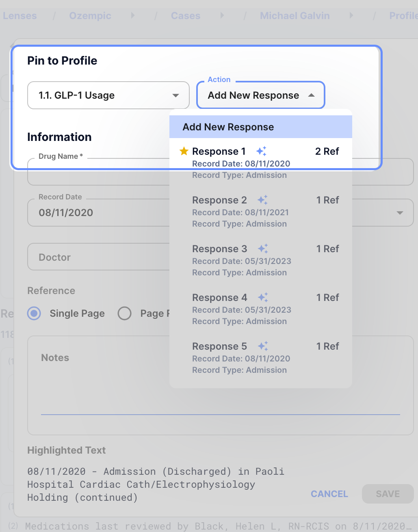
Task: Open the 1.1. GLP-1 Usage dropdown
Action: 108,95
